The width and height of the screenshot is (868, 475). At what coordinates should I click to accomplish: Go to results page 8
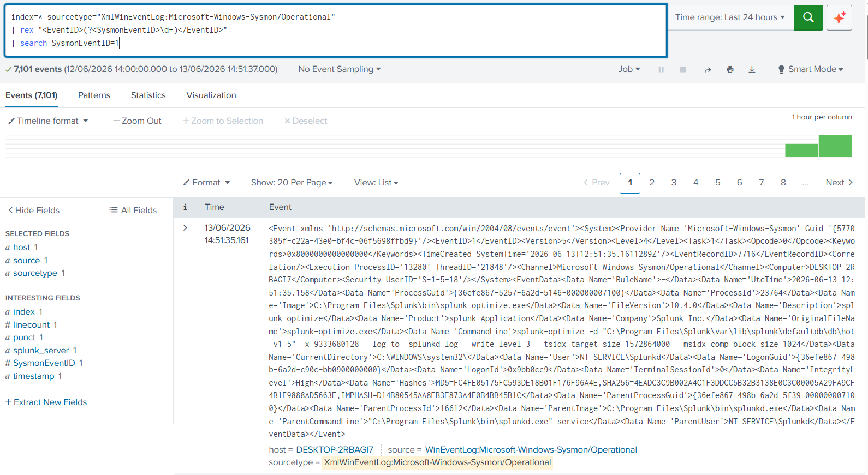[783, 183]
